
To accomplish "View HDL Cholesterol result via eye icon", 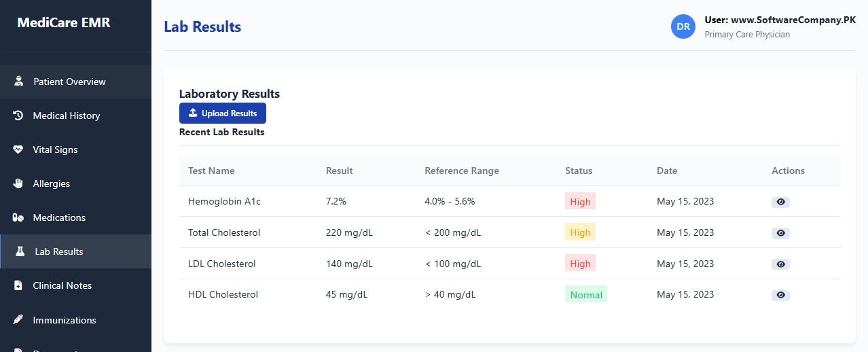I will [x=780, y=295].
